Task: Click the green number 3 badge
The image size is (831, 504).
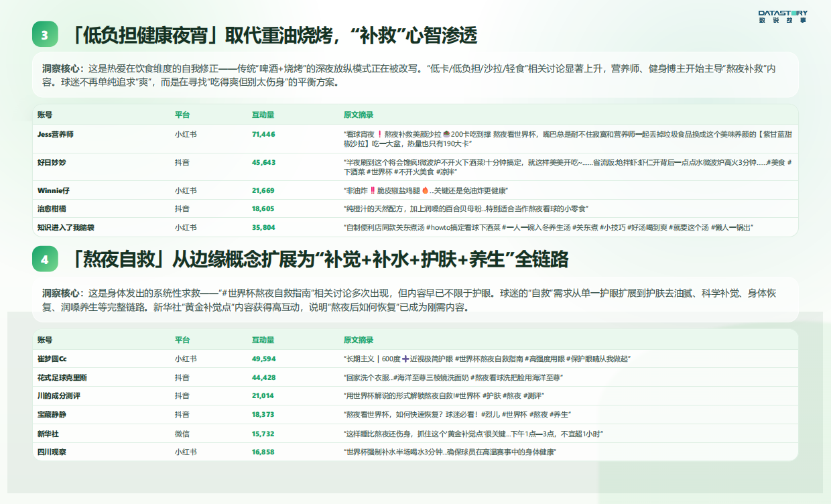Action: pyautogui.click(x=45, y=35)
